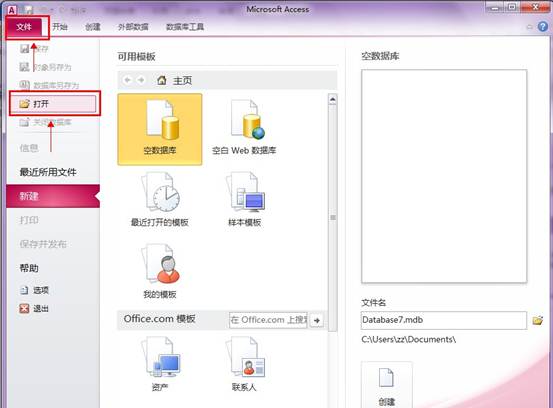Viewport: 553px width, 408px height.
Task: Click the 打开 folder icon
Action: pyautogui.click(x=24, y=104)
